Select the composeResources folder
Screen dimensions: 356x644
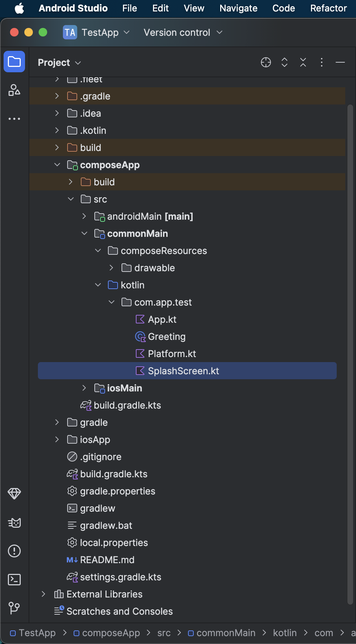click(164, 250)
